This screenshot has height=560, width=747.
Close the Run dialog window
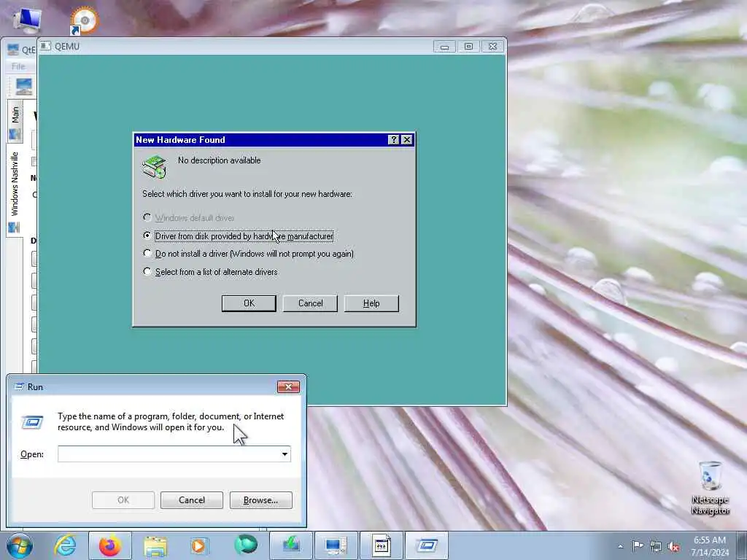(x=288, y=386)
